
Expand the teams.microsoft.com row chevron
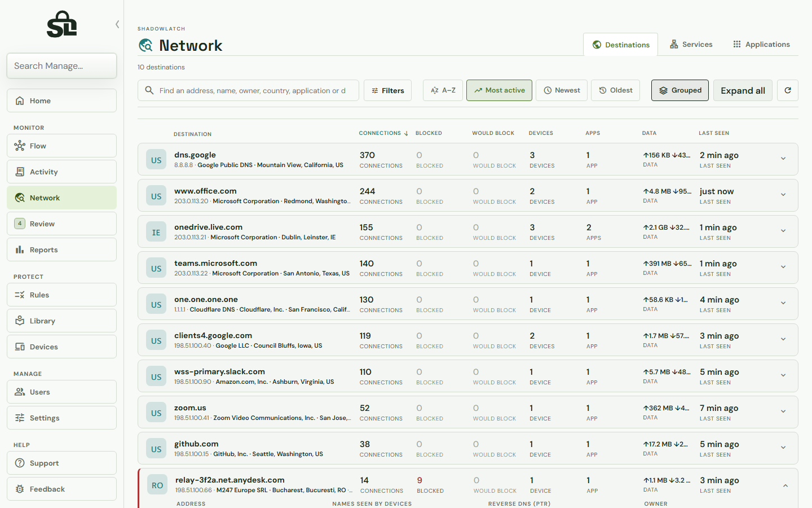click(x=783, y=267)
